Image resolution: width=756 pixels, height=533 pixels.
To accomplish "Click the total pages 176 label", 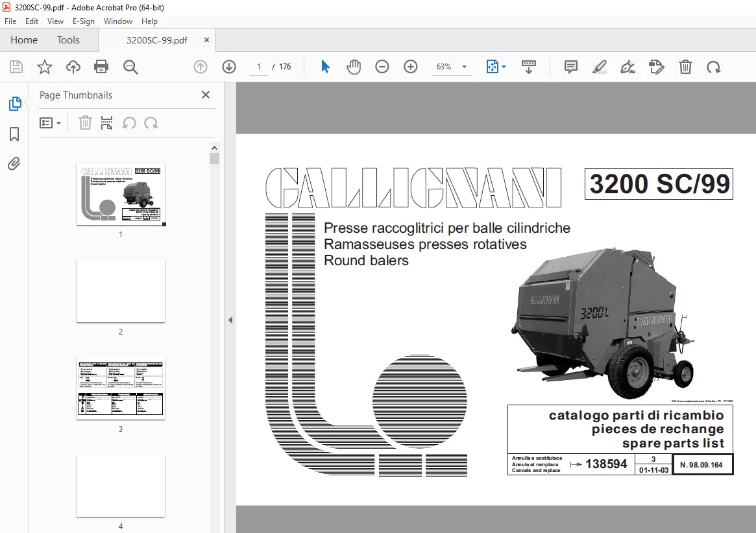I will [x=285, y=67].
